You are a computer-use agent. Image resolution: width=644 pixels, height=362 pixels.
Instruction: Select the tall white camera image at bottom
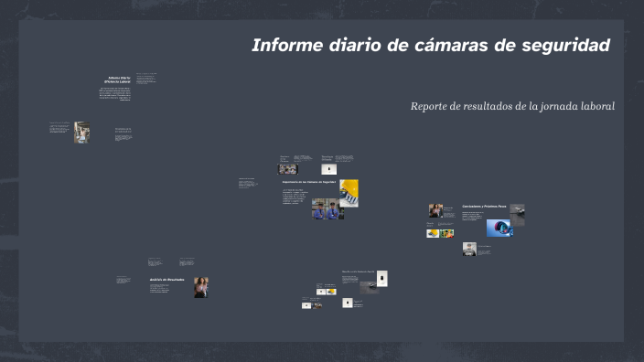[x=382, y=278]
